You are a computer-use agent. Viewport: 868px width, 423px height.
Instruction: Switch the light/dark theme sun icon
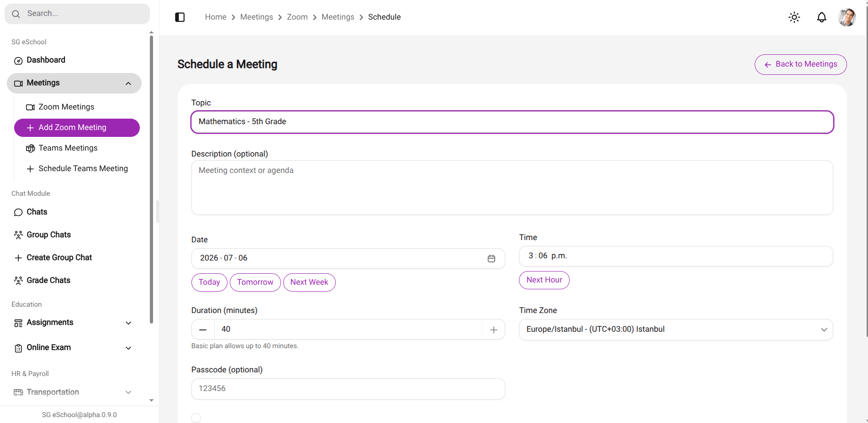pyautogui.click(x=794, y=17)
